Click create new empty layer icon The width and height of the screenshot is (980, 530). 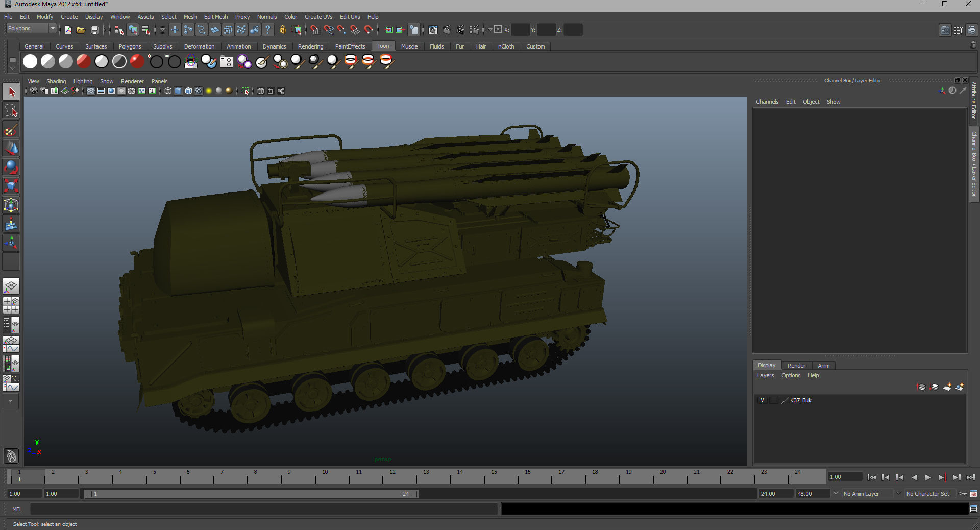coord(947,387)
